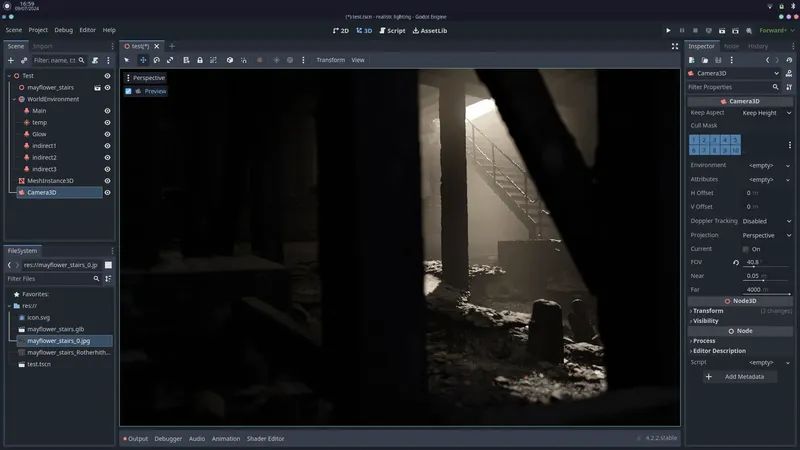This screenshot has height=450, width=800.
Task: Select mayflower_stairs.glb in FileSystem
Action: click(x=56, y=329)
